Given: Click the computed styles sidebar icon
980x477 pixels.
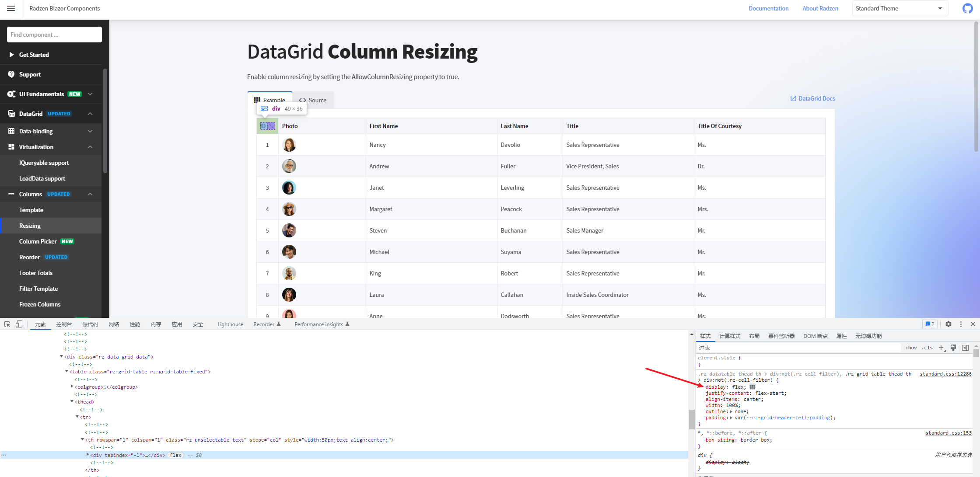Looking at the screenshot, I should coord(965,348).
